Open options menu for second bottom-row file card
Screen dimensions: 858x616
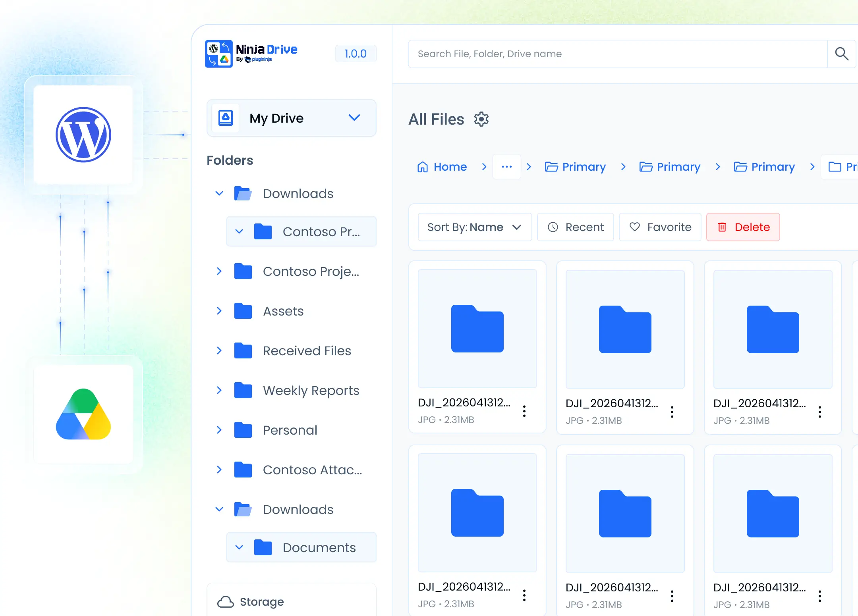[672, 596]
